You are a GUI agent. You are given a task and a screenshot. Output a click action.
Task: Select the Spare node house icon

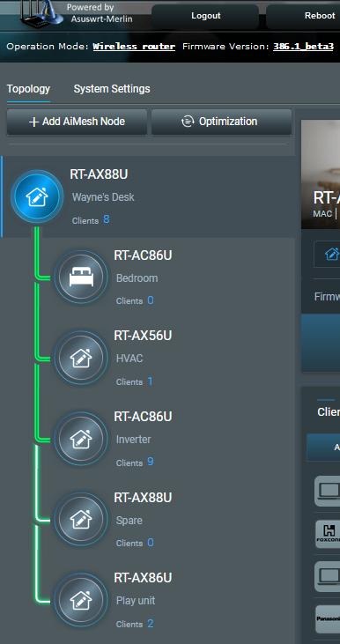[x=81, y=519]
